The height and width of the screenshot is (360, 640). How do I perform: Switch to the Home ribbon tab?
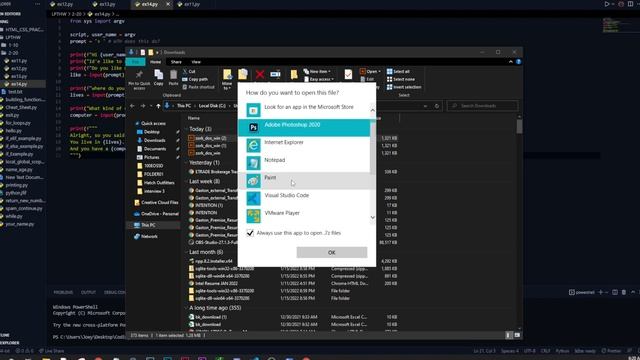coord(156,62)
